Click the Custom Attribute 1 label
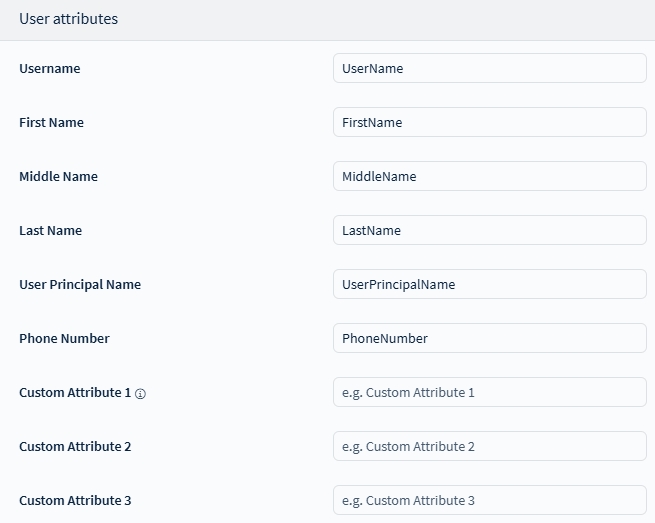 [x=74, y=393]
